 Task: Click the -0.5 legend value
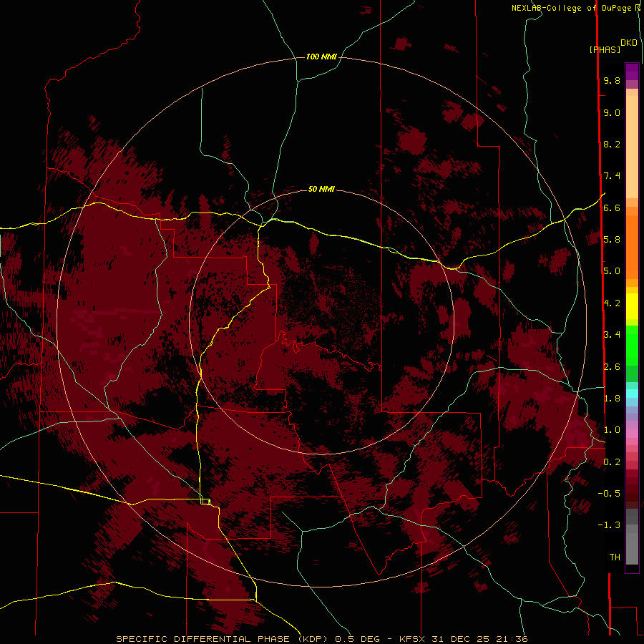609,494
